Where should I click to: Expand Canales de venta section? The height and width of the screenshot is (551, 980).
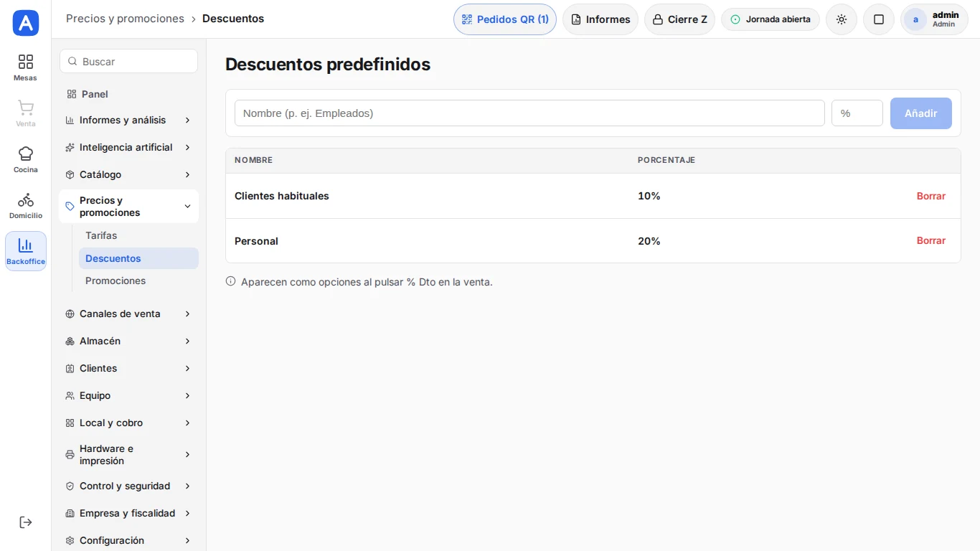point(128,314)
